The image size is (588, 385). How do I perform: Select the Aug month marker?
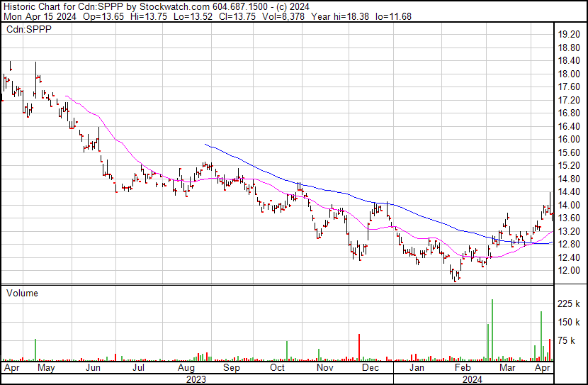(x=186, y=369)
